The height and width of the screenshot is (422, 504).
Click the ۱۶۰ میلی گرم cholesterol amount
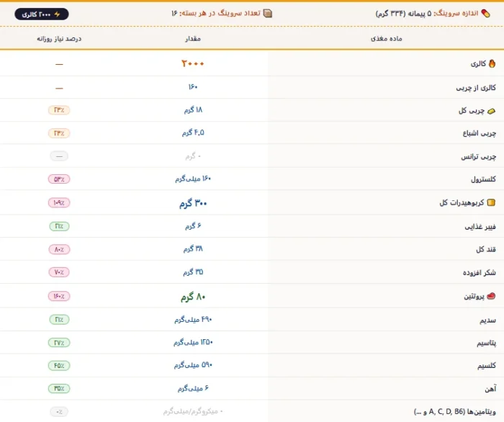coord(193,179)
